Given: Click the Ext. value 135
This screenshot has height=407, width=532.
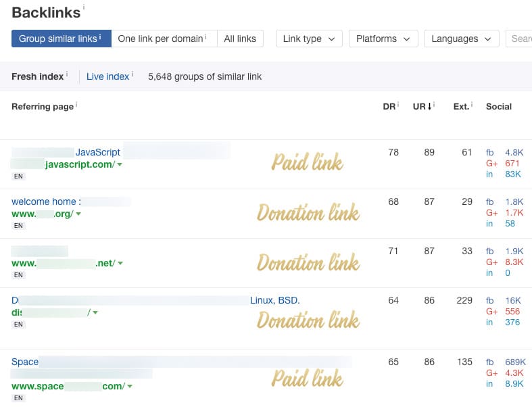Looking at the screenshot, I should pyautogui.click(x=464, y=362).
